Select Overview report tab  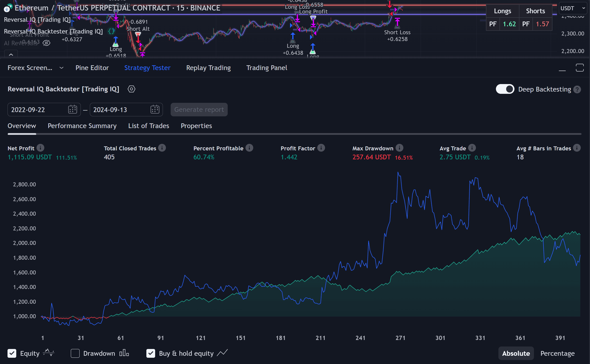pyautogui.click(x=22, y=126)
